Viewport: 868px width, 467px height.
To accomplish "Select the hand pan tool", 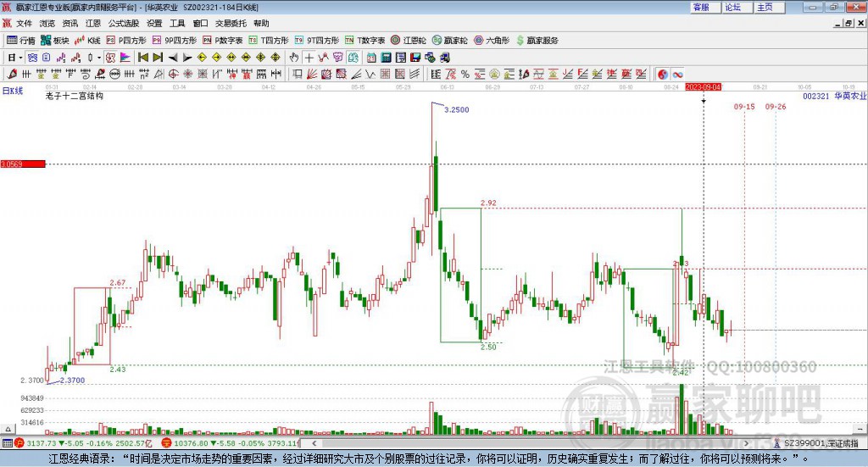I will (x=294, y=57).
